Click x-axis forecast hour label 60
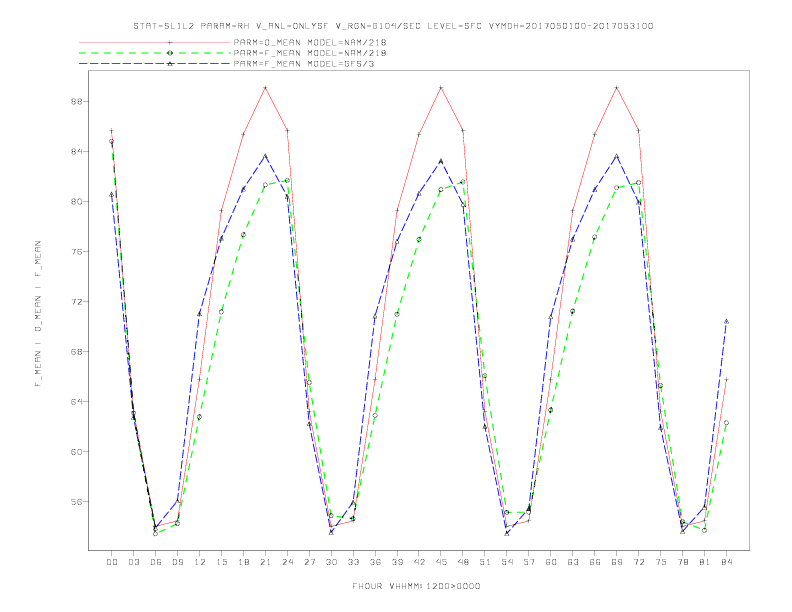This screenshot has width=792, height=612. click(551, 562)
